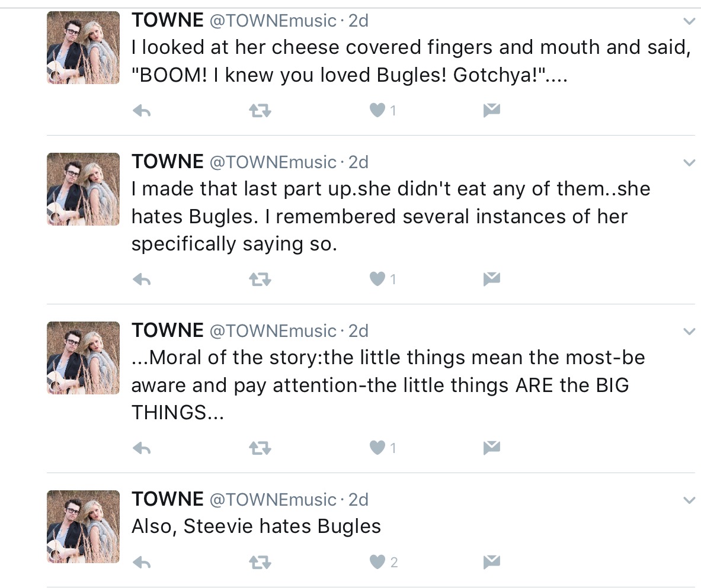The width and height of the screenshot is (701, 588).
Task: Open the TOWNE profile photo beside the "Moral of the story" tweet
Action: (83, 358)
